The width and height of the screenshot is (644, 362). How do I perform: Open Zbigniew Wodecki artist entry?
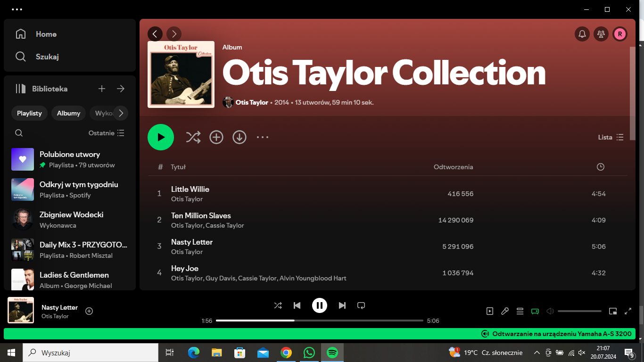tap(70, 220)
